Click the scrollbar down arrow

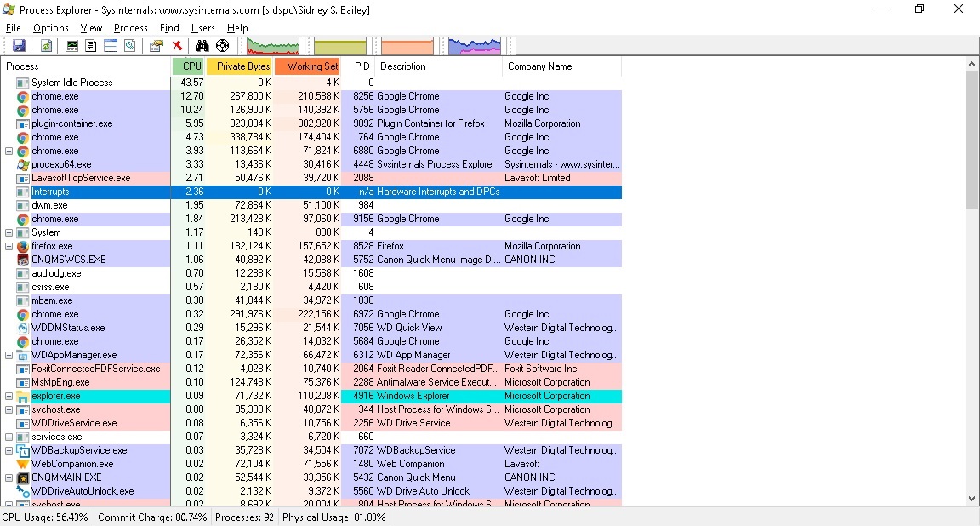[971, 499]
